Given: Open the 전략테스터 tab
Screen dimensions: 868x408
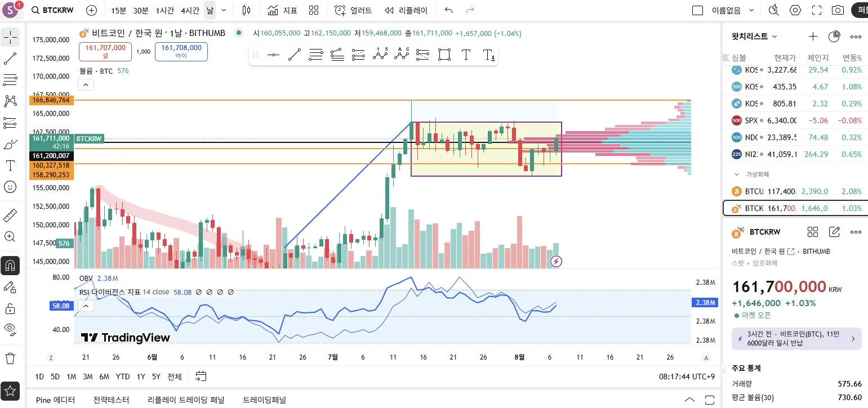Looking at the screenshot, I should tap(112, 400).
